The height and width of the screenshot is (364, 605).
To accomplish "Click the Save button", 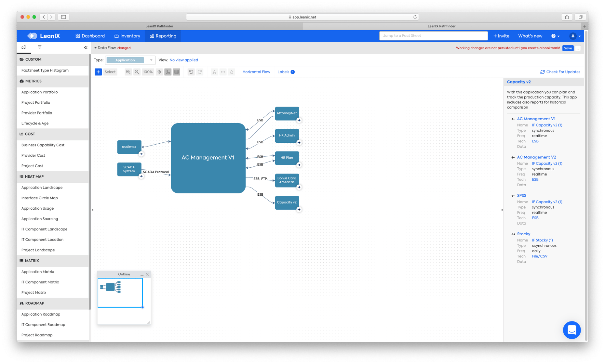I will point(568,48).
